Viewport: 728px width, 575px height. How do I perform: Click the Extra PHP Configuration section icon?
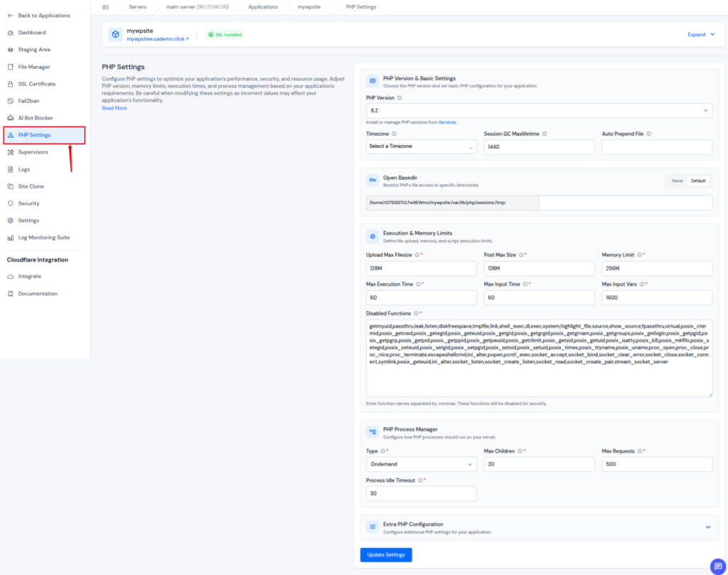point(373,527)
